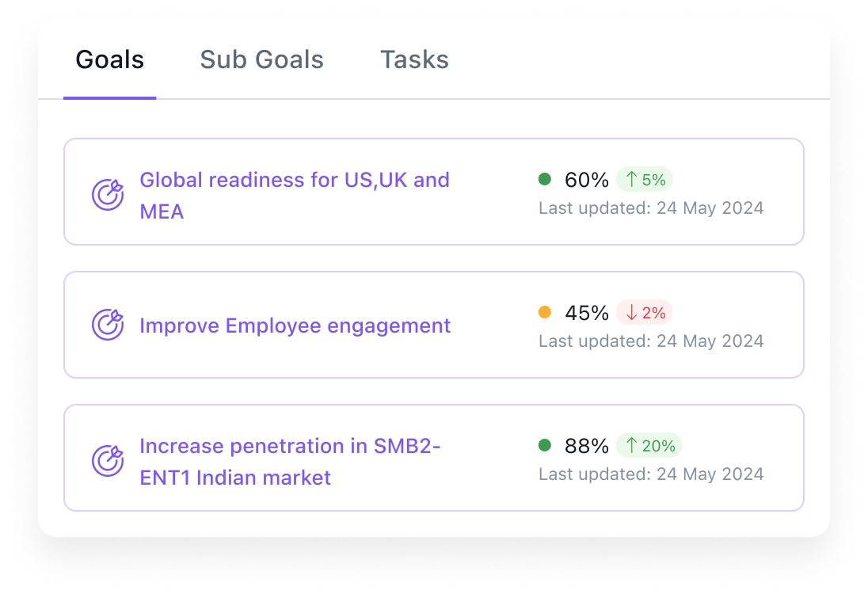
Task: Click target icon beside Improve Employee engagement
Action: [108, 326]
